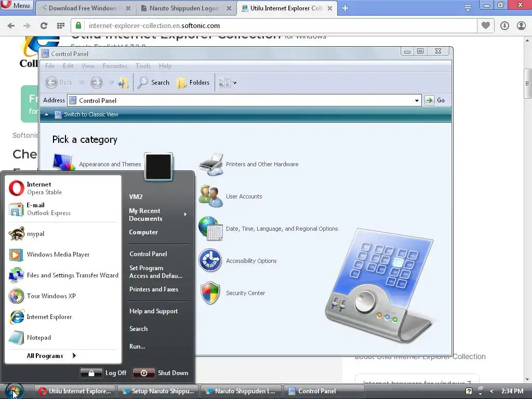Open the Address bar dropdown arrow

[x=417, y=100]
